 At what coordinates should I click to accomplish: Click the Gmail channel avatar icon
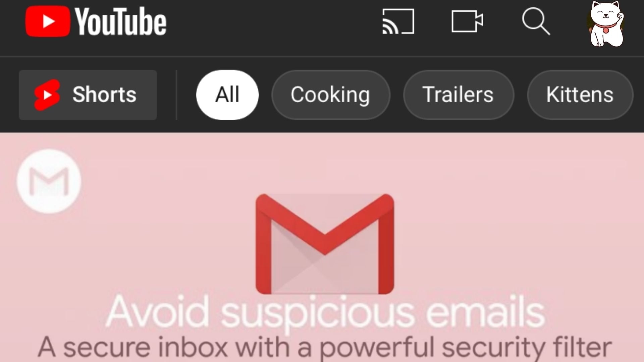[49, 180]
